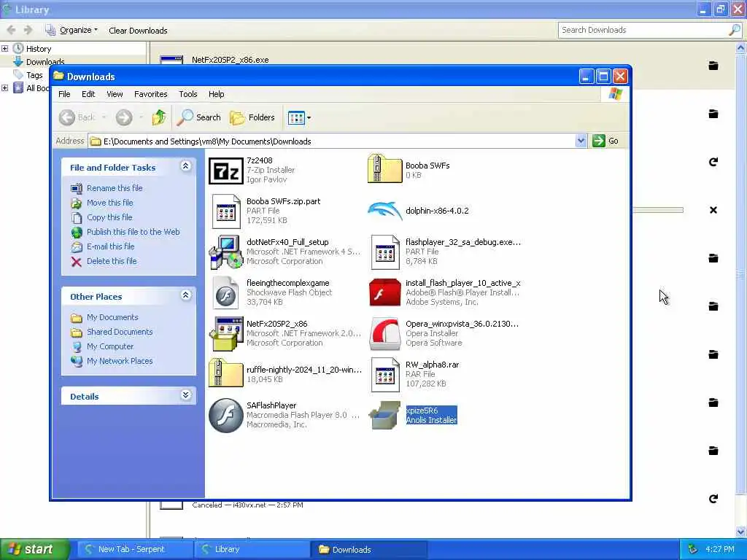Open the View menu
Image resolution: width=747 pixels, height=560 pixels.
(x=115, y=94)
